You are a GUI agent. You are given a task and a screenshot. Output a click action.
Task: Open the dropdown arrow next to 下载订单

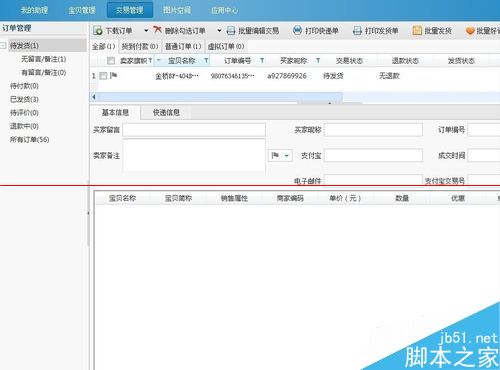point(146,31)
